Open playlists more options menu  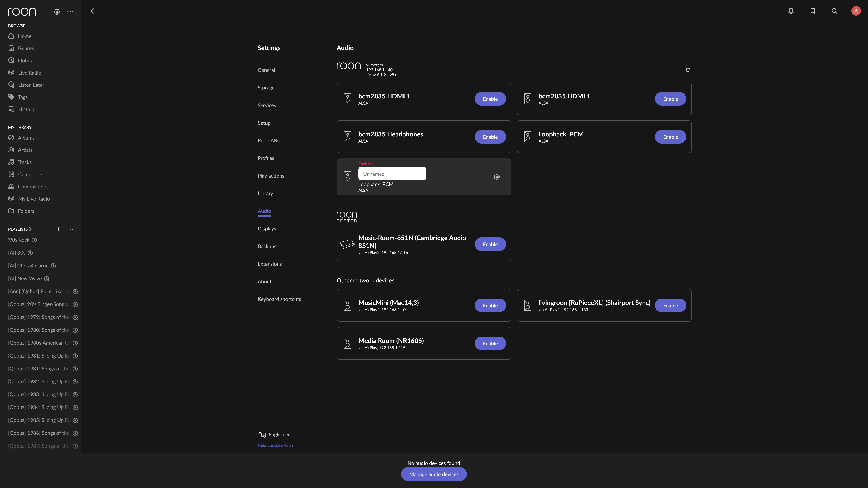(70, 229)
